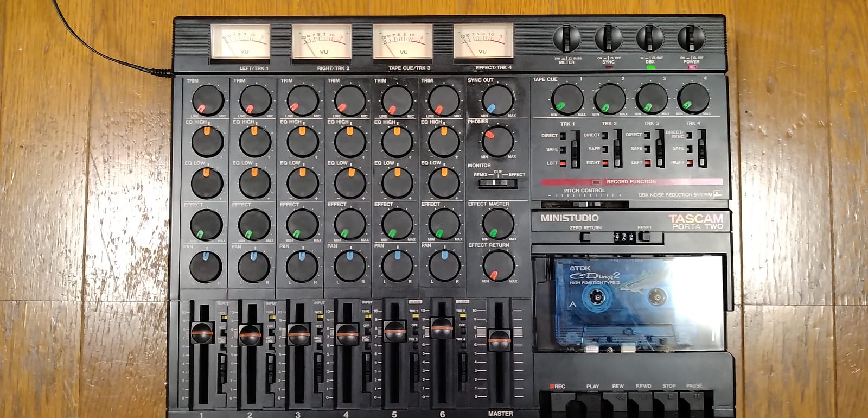Click channel 3 EFFECT send knob
Image resolution: width=868 pixels, height=418 pixels.
(x=302, y=224)
